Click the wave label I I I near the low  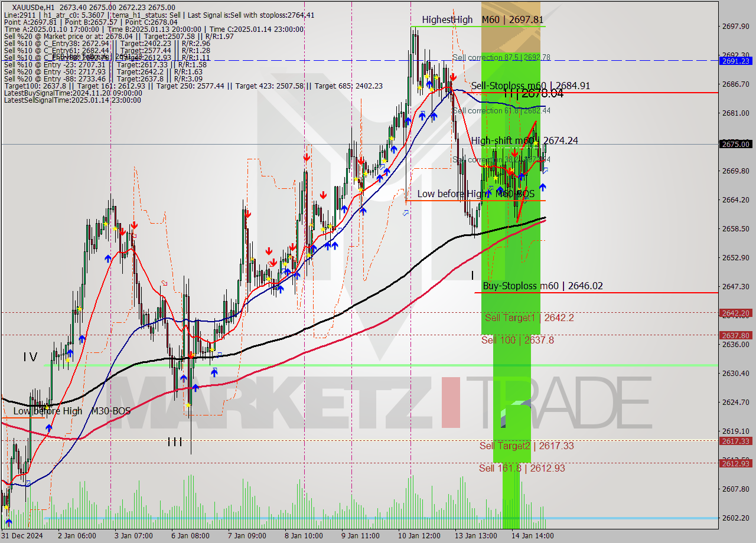175,441
